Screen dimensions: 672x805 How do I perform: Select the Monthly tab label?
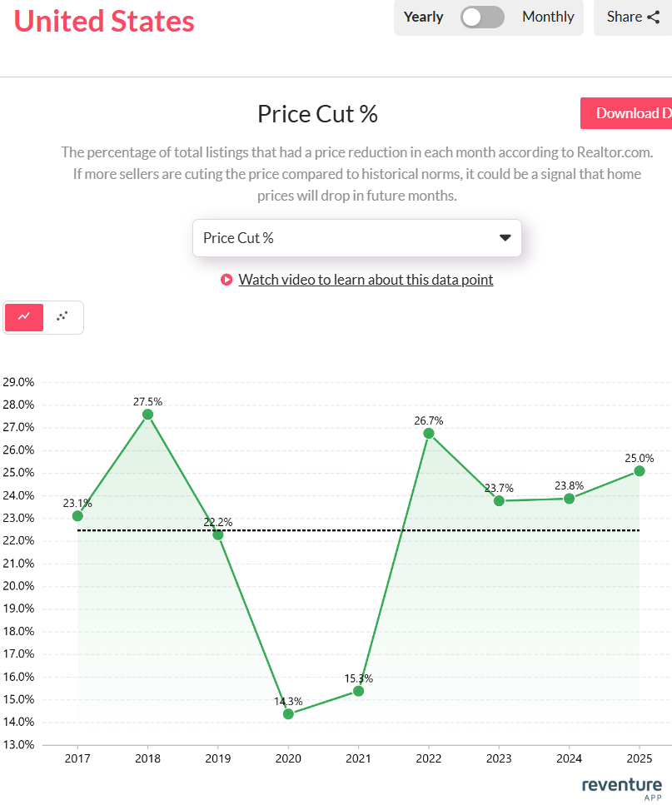click(547, 16)
